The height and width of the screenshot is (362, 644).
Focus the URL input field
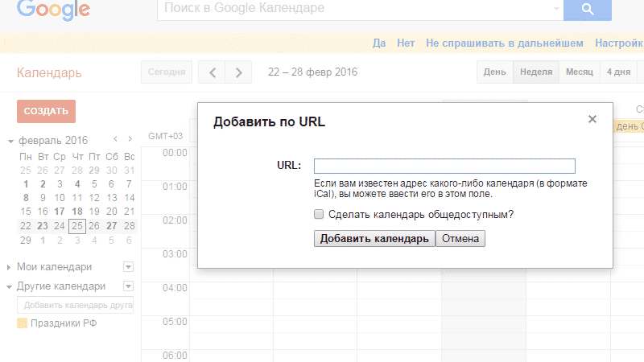point(444,166)
